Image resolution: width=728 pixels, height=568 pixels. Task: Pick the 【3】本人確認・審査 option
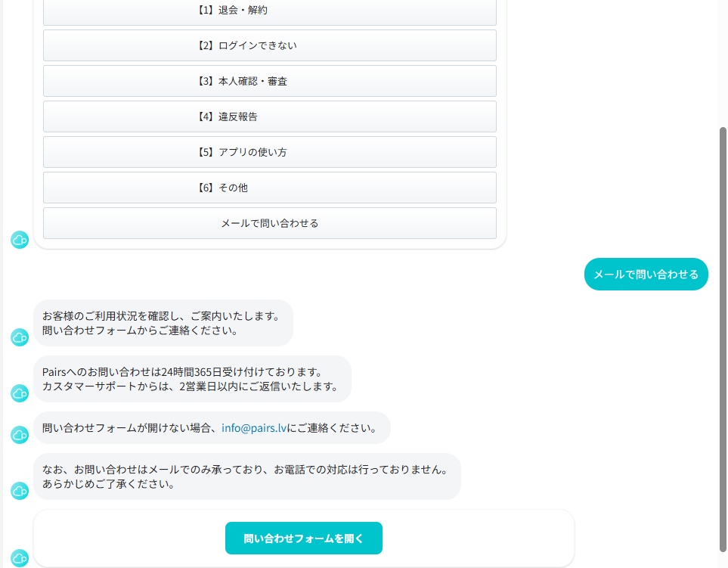pos(269,81)
